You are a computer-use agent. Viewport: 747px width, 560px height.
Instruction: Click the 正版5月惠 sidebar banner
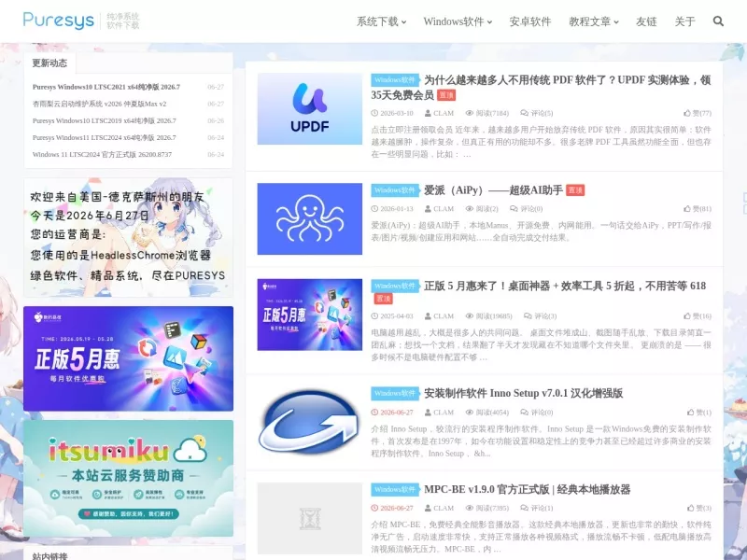click(x=128, y=358)
